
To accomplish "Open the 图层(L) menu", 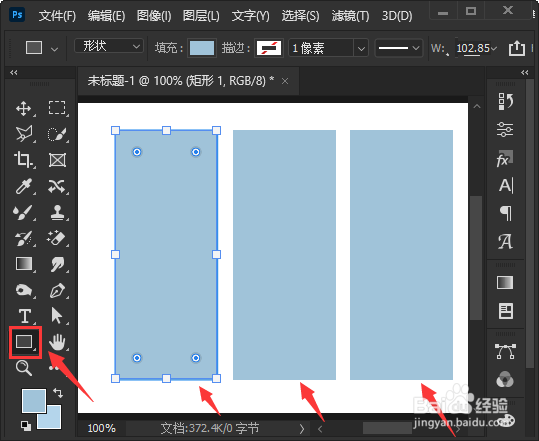I will coord(201,16).
